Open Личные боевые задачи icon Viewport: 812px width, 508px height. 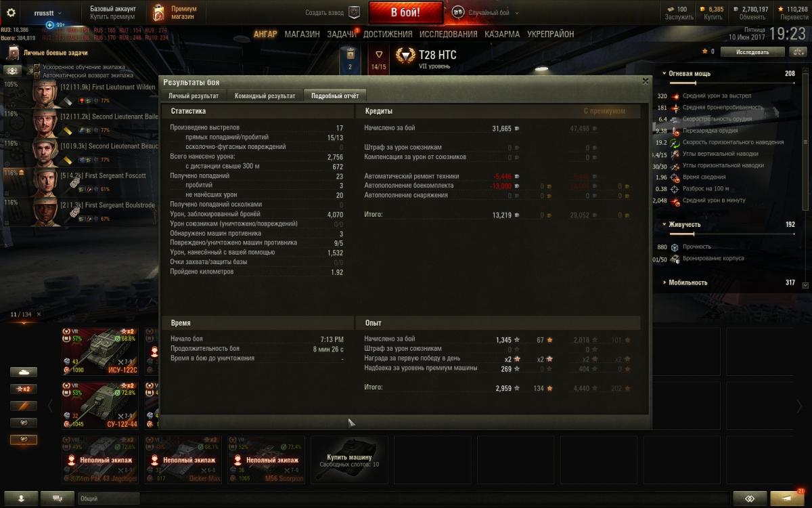[x=13, y=52]
